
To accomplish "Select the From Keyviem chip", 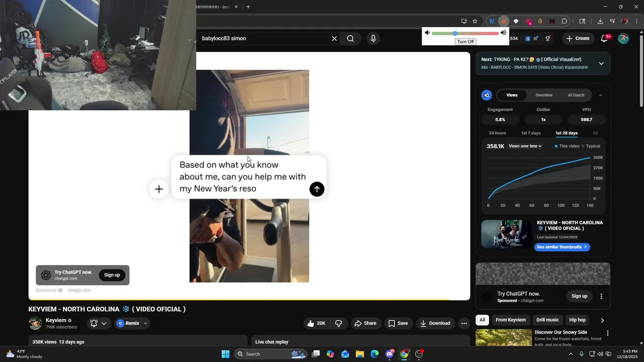I will (511, 320).
